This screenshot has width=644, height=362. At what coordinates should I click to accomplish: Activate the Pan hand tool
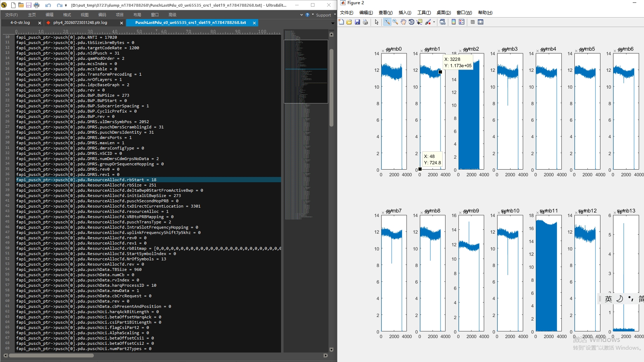click(x=403, y=22)
